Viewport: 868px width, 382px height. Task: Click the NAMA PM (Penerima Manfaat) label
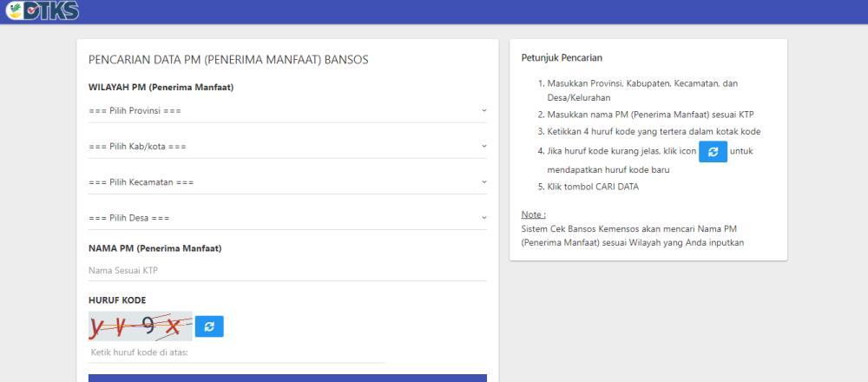(155, 248)
